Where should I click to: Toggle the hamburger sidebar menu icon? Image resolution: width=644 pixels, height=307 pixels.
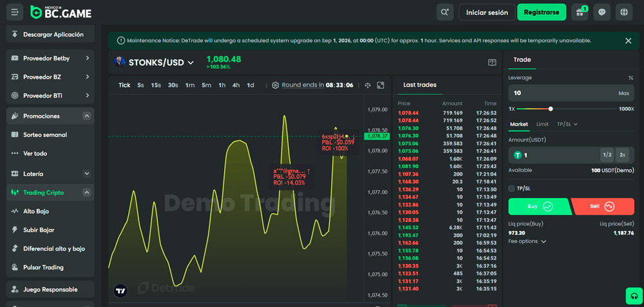pos(15,12)
